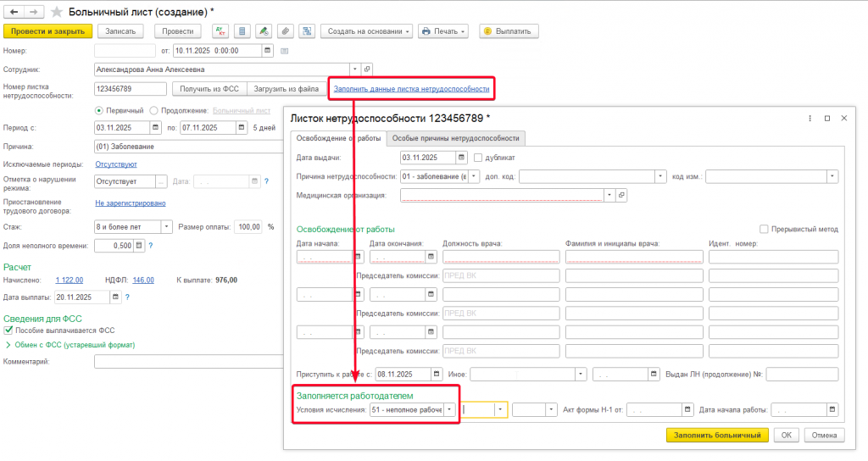Image resolution: width=868 pixels, height=461 pixels.
Task: Open the linked documents structure icon
Action: tap(307, 31)
